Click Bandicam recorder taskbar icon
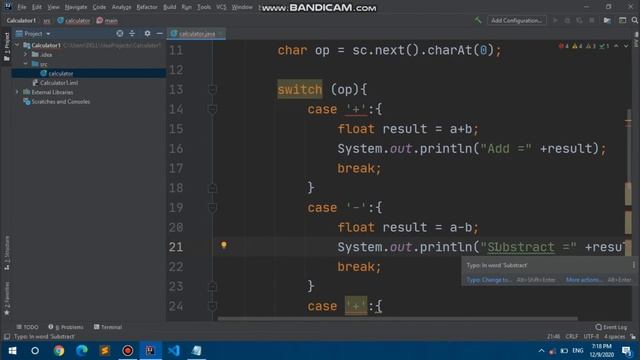 coord(128,351)
